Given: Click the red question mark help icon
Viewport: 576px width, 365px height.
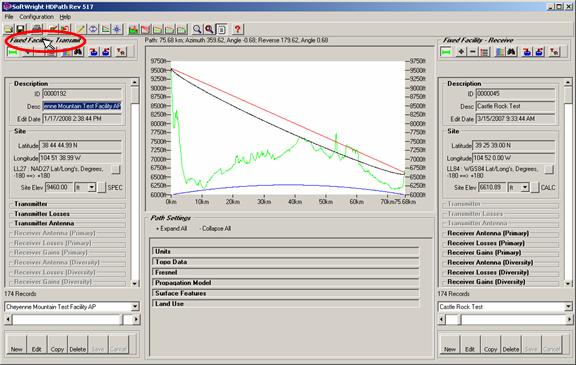Looking at the screenshot, I should point(238,29).
